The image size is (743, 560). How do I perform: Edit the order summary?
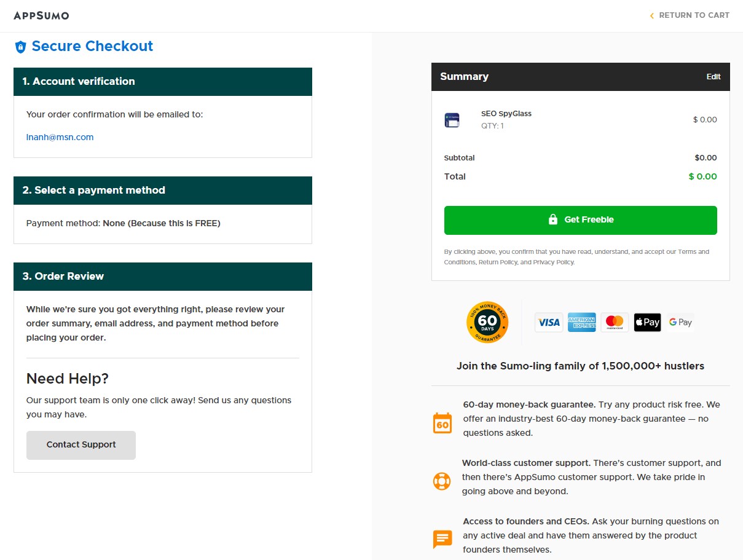coord(714,77)
